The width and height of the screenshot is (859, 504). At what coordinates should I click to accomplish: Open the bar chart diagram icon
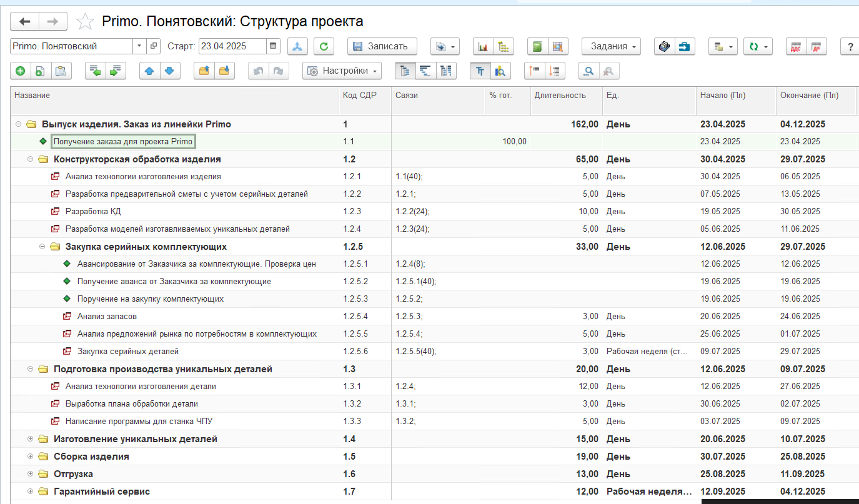(483, 46)
